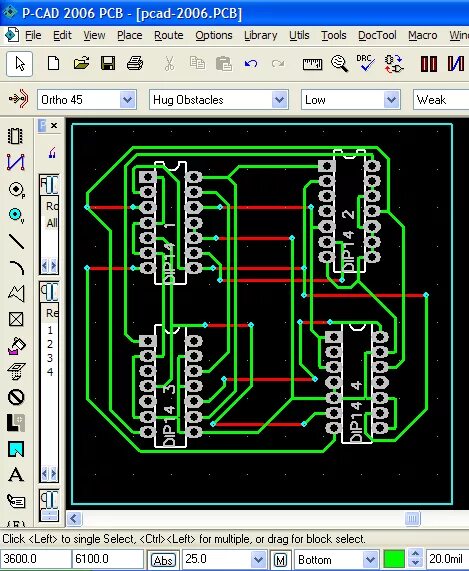469x571 pixels.
Task: Select the Place Arc tool
Action: pos(17,268)
